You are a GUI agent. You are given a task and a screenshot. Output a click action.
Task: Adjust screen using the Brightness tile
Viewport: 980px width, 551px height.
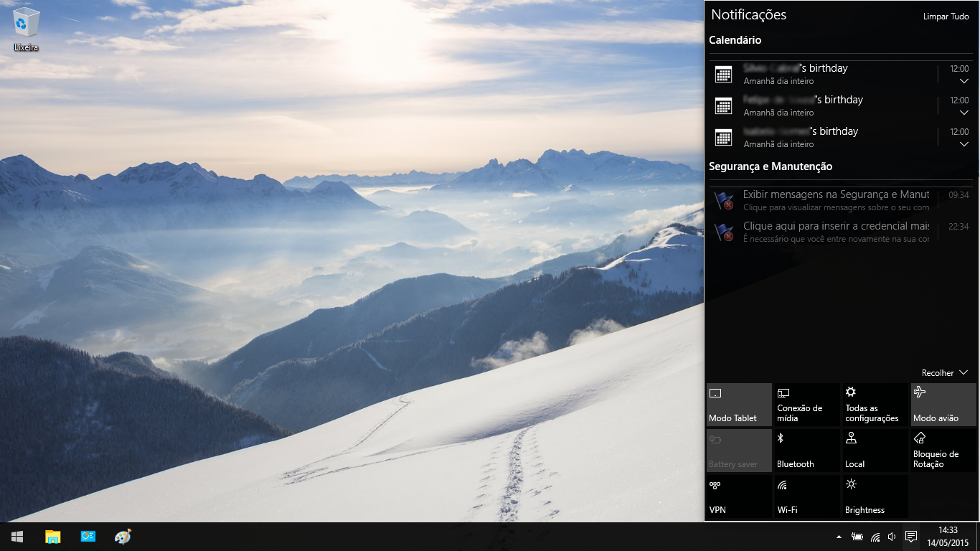click(875, 496)
